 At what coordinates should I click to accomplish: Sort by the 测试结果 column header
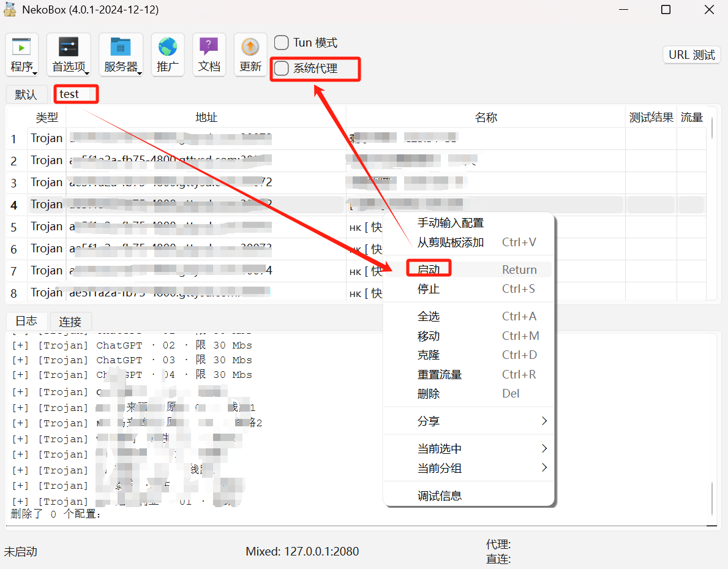(651, 118)
